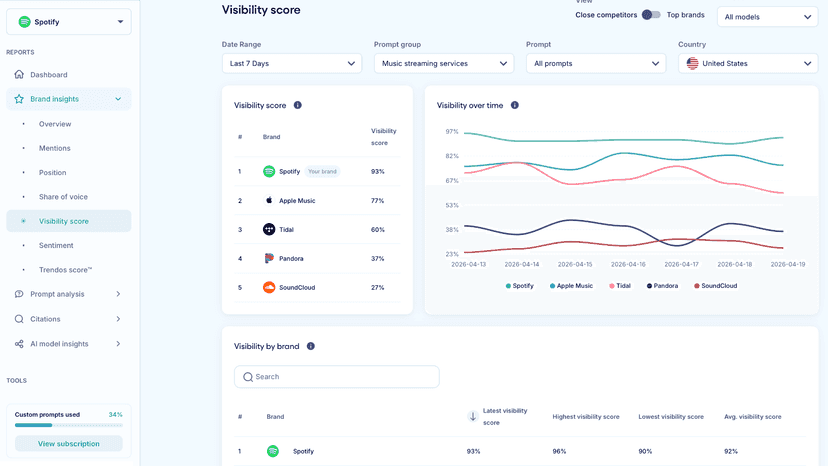Open the Date Range Last 7 Days dropdown
828x466 pixels.
click(x=291, y=63)
